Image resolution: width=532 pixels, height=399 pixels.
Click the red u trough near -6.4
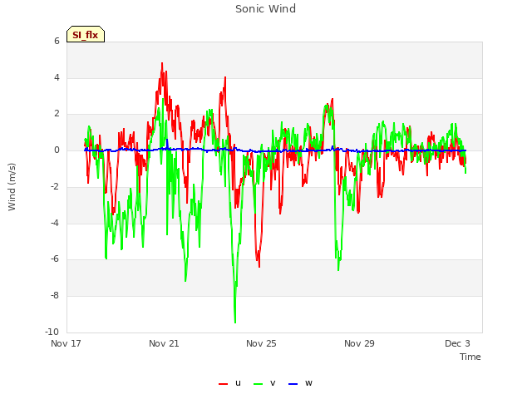click(x=259, y=266)
